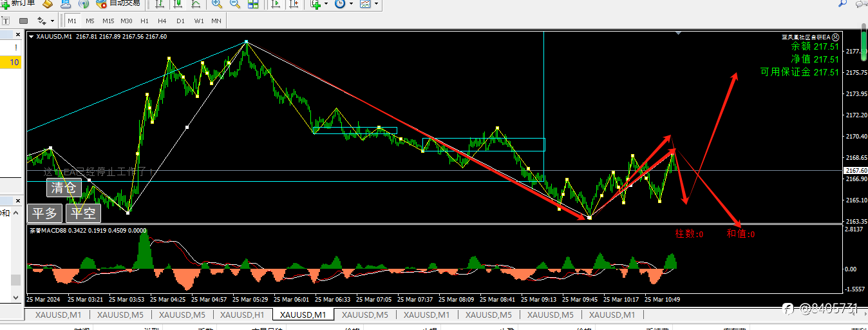Click the 平空 close-short button on chart
Viewport: 868px width, 330px height.
click(83, 213)
